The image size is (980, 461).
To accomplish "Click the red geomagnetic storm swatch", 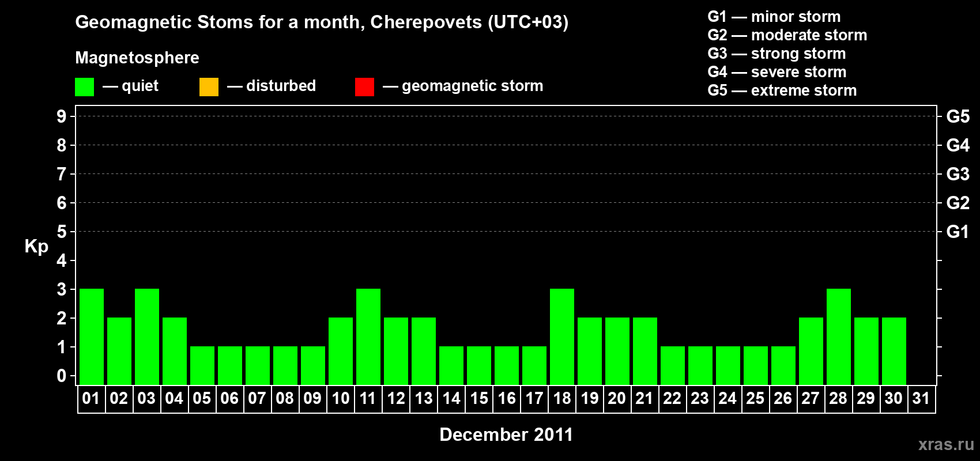I will (x=364, y=87).
